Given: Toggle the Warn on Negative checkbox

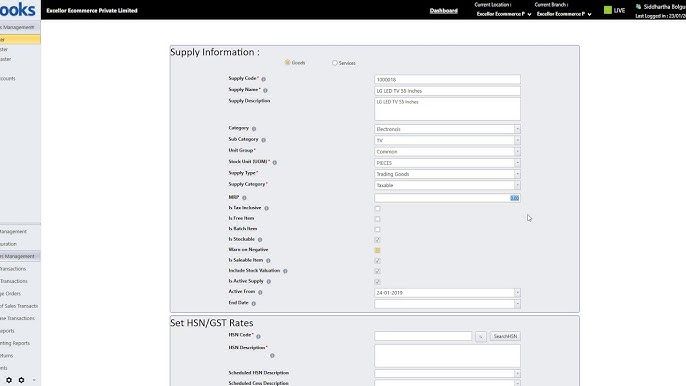Looking at the screenshot, I should [378, 250].
